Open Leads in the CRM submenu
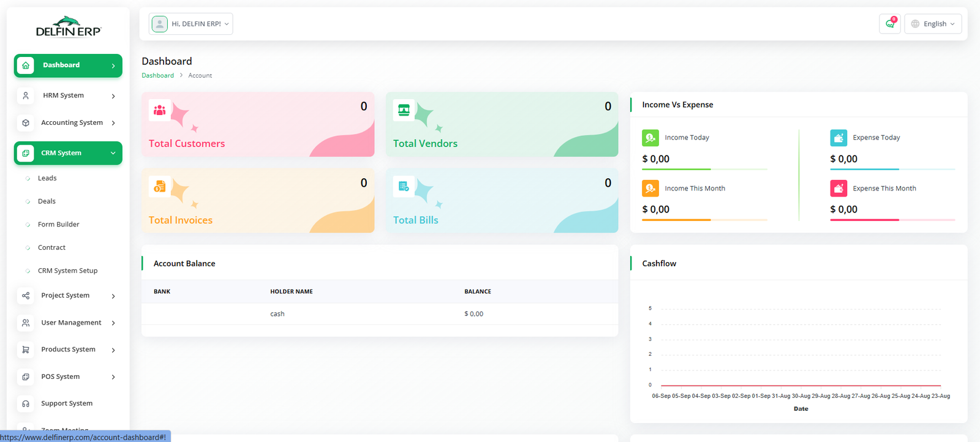Viewport: 980px width, 442px height. point(47,178)
